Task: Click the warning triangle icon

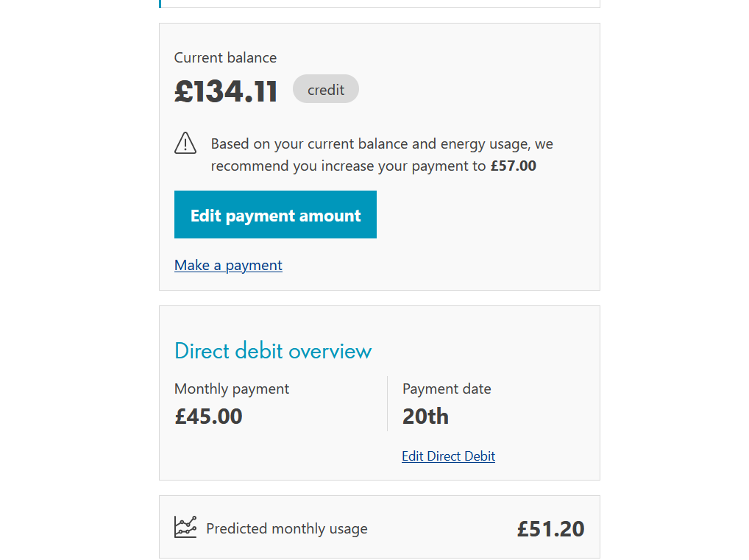Action: [x=185, y=143]
